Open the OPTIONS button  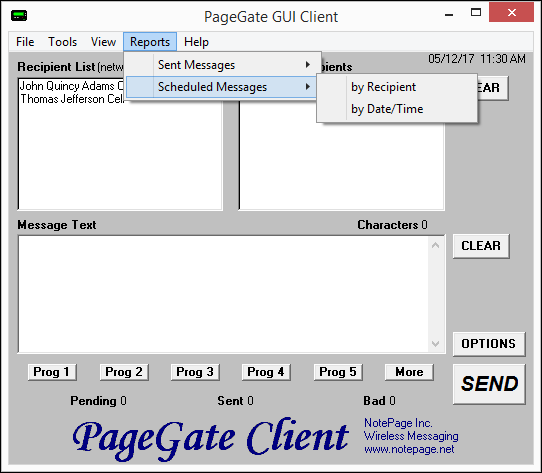coord(489,344)
